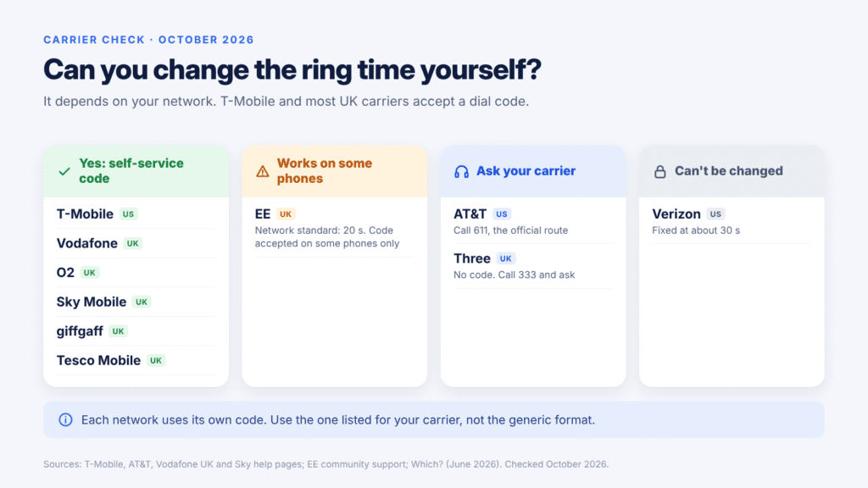Click the green checkmark icon
This screenshot has height=488, width=868.
(x=64, y=171)
